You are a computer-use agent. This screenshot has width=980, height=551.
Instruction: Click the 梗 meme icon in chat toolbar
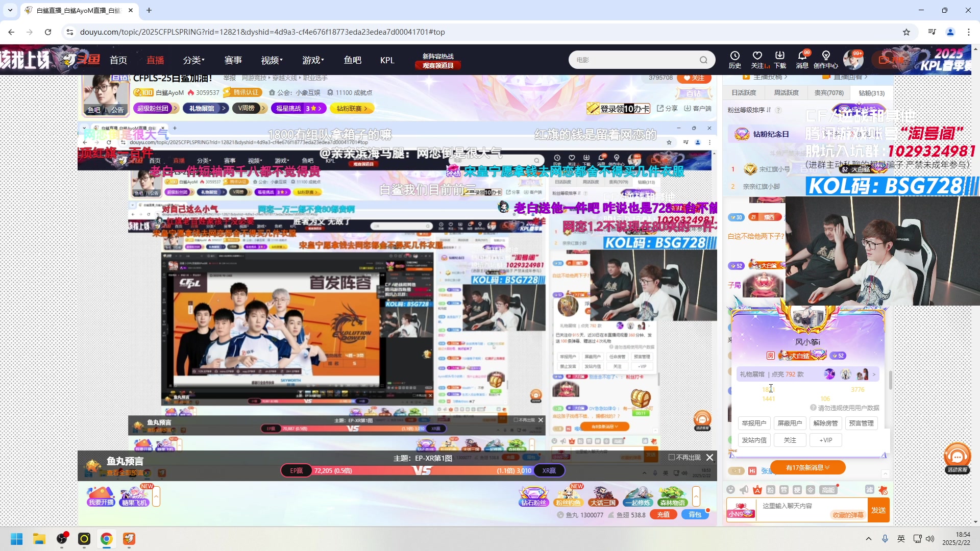(797, 490)
